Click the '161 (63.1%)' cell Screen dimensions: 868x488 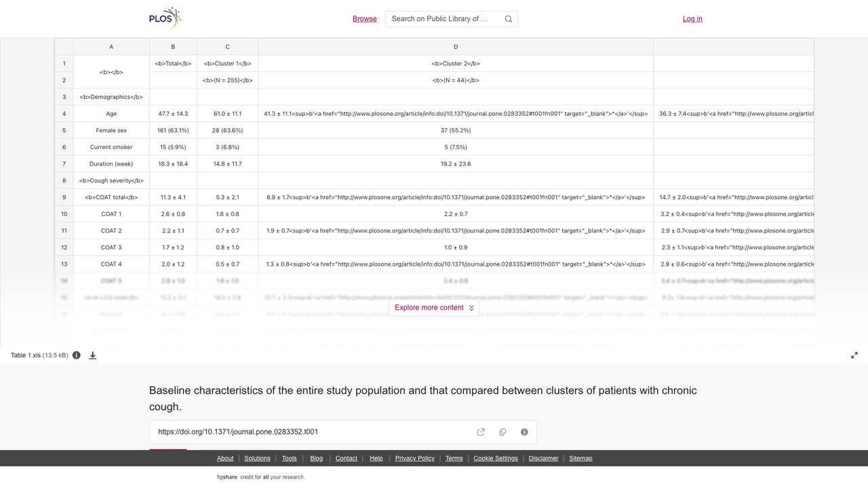tap(173, 130)
